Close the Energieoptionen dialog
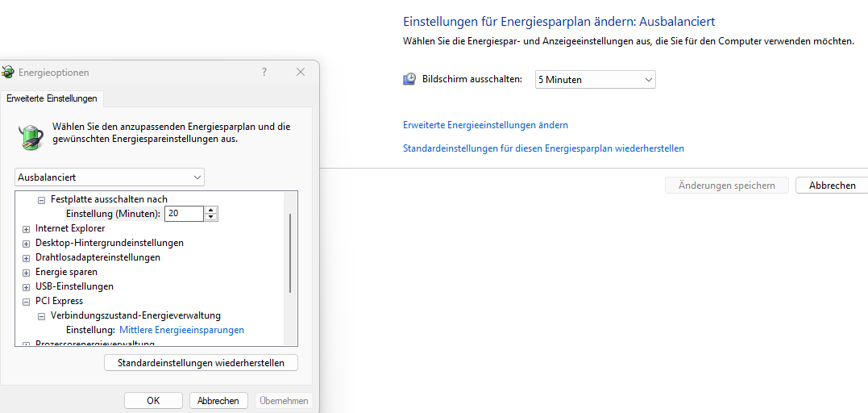This screenshot has height=413, width=868. [301, 72]
